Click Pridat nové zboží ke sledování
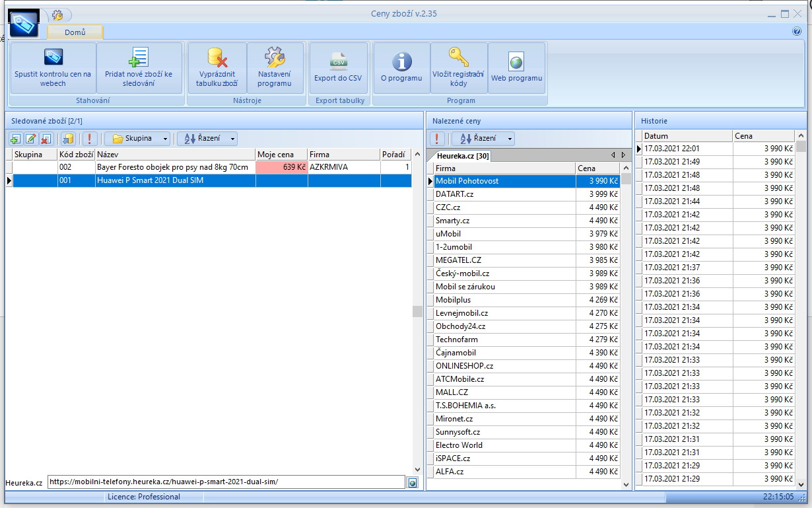The height and width of the screenshot is (508, 812). coord(139,68)
